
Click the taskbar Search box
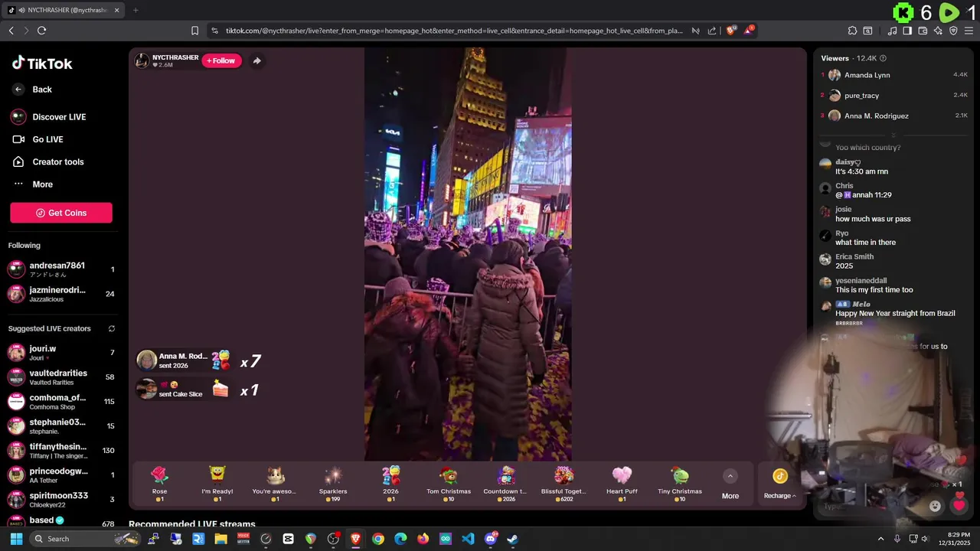coord(84,539)
